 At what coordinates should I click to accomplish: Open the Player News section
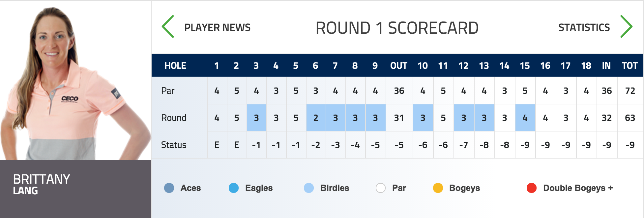217,27
